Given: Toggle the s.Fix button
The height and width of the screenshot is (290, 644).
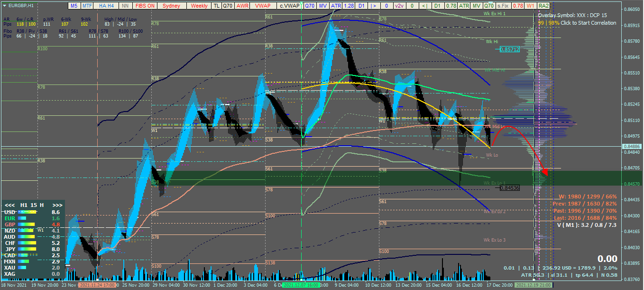Looking at the screenshot, I should point(503,6).
